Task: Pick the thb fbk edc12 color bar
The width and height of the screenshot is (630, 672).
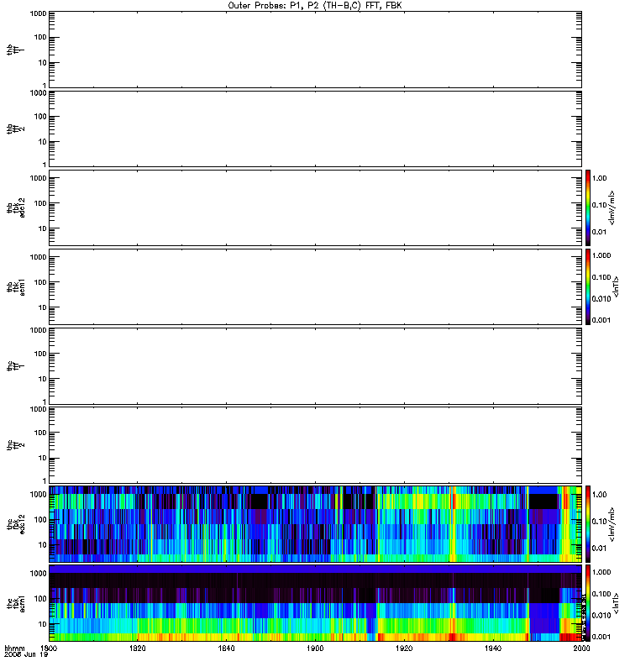Action: [588, 207]
